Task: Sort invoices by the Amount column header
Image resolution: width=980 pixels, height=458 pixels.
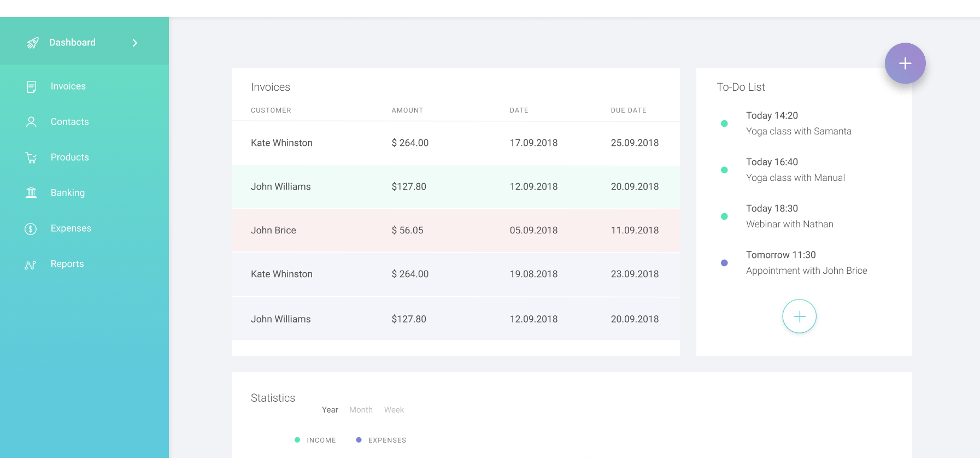Action: [407, 110]
